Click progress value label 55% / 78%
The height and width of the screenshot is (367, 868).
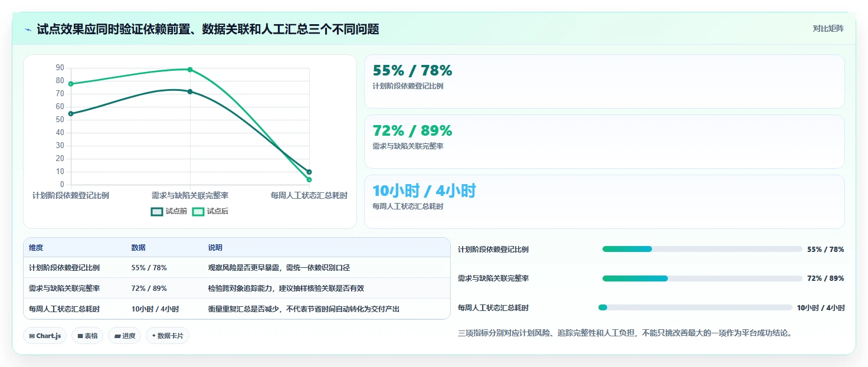click(826, 250)
